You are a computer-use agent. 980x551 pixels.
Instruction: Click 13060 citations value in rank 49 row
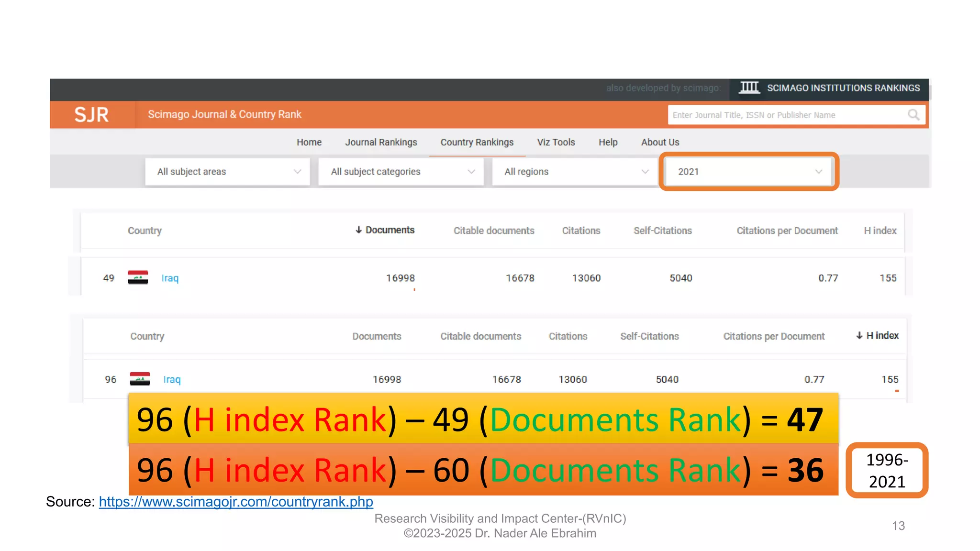[587, 278]
